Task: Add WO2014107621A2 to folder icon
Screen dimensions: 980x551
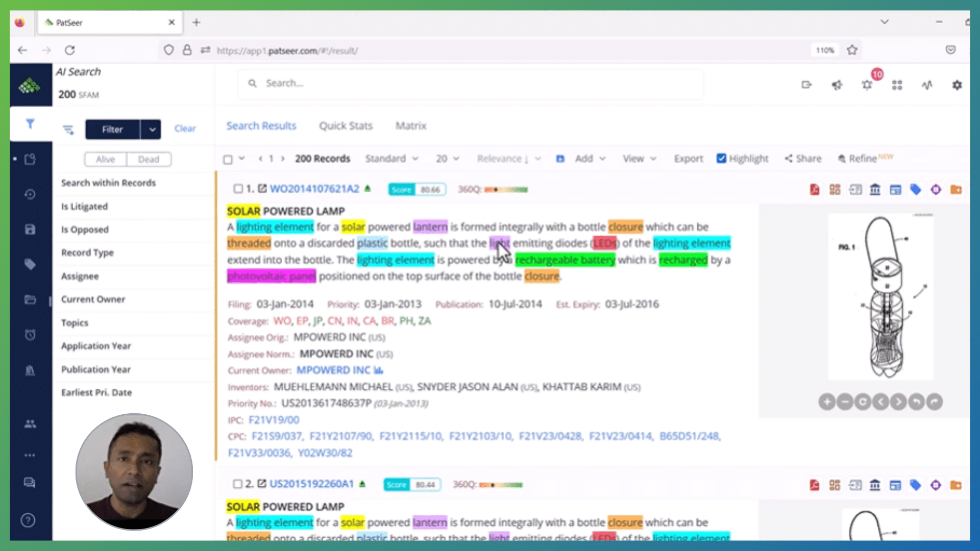Action: (x=956, y=190)
